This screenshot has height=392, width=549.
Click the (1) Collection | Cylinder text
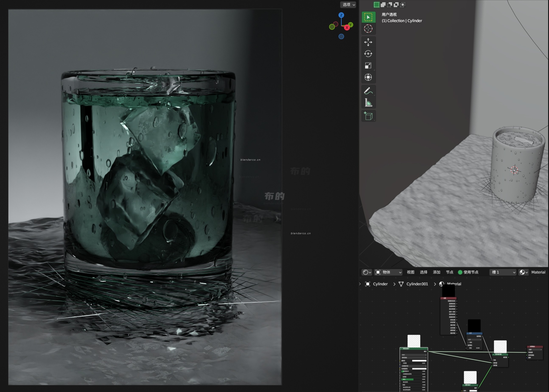point(402,21)
